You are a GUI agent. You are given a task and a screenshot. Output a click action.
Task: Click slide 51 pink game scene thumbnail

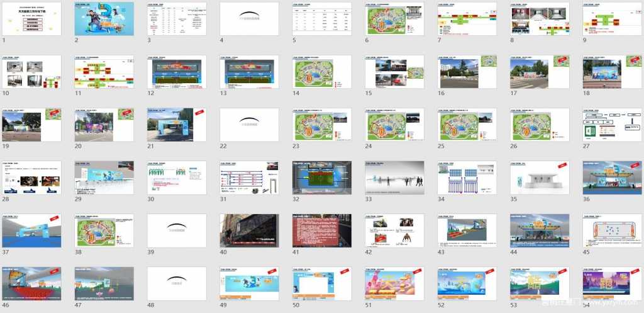(394, 283)
